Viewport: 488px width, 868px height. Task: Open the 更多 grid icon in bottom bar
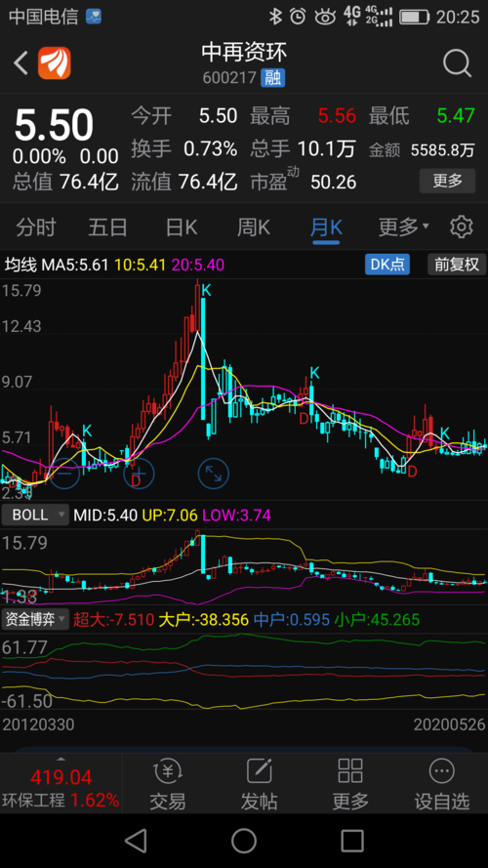point(350,785)
